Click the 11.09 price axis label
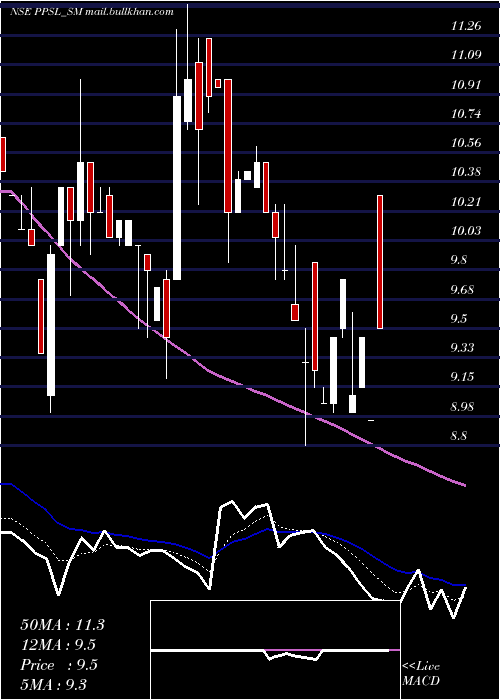 coord(466,55)
